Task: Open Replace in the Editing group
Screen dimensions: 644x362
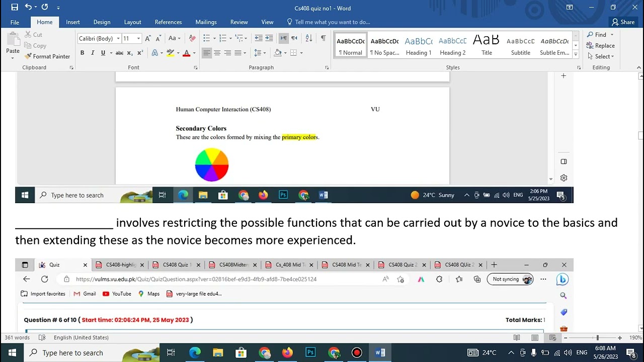Action: [601, 45]
